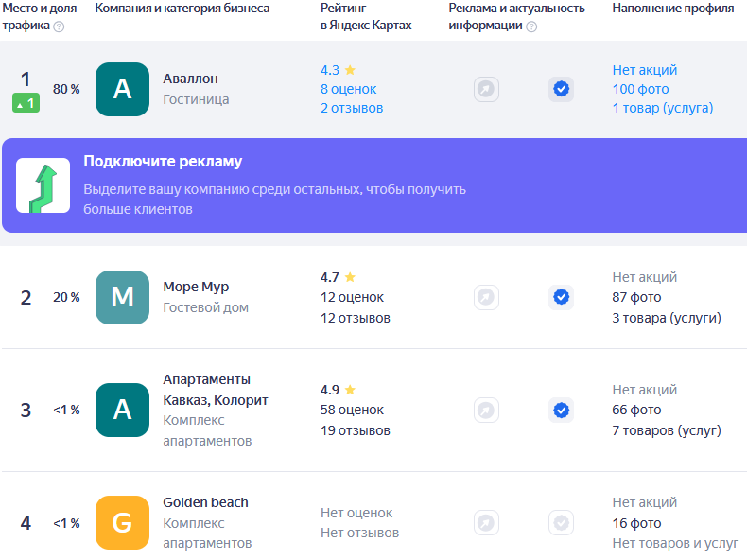Click the '20 %' traffic share value

66,297
